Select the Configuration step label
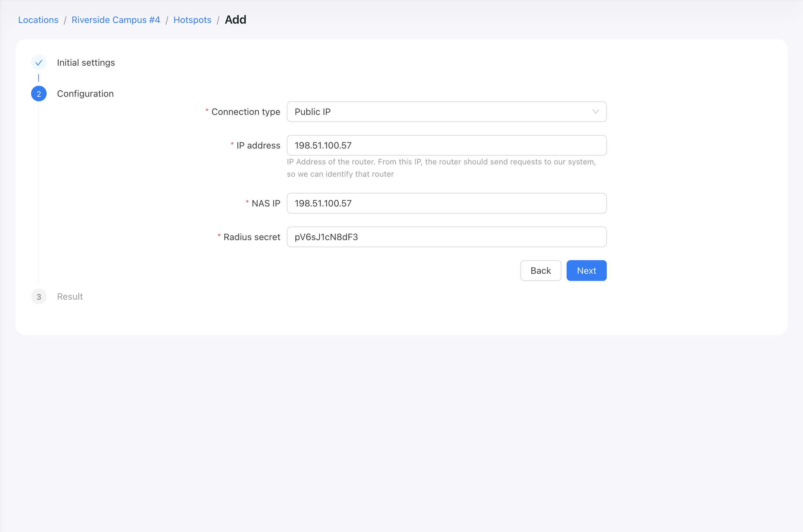 pyautogui.click(x=85, y=94)
